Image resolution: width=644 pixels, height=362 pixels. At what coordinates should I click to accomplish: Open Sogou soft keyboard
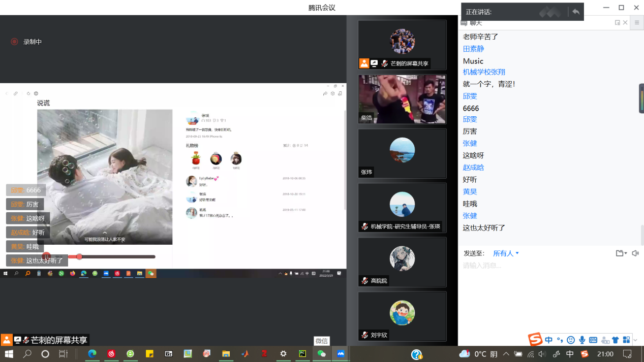click(x=593, y=340)
